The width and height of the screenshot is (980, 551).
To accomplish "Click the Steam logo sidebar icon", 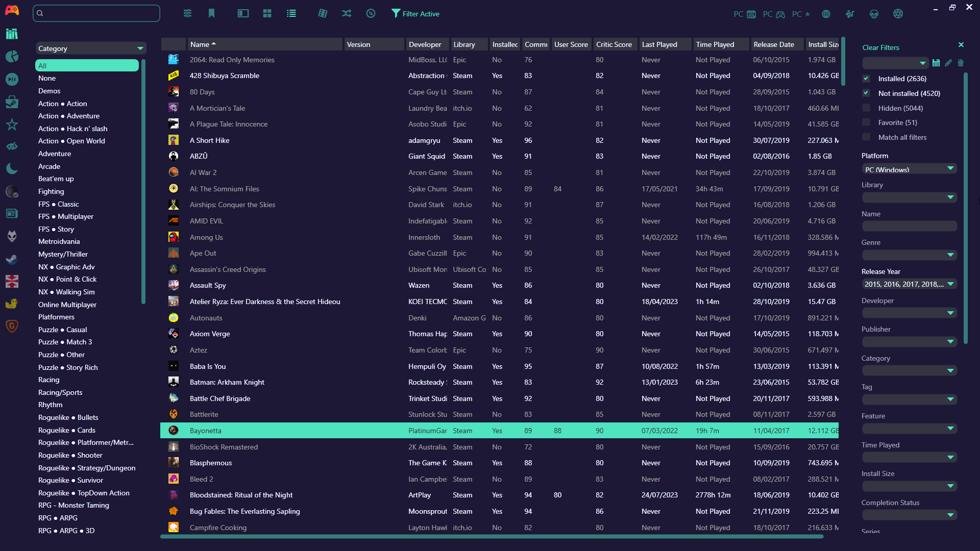I will click(x=12, y=259).
